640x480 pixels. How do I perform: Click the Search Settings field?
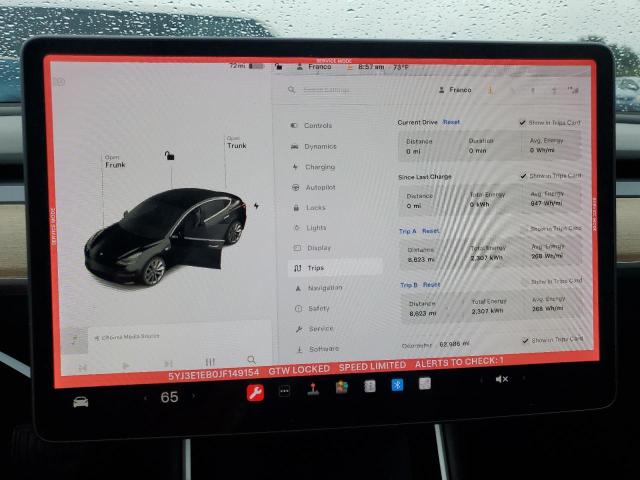tap(326, 90)
